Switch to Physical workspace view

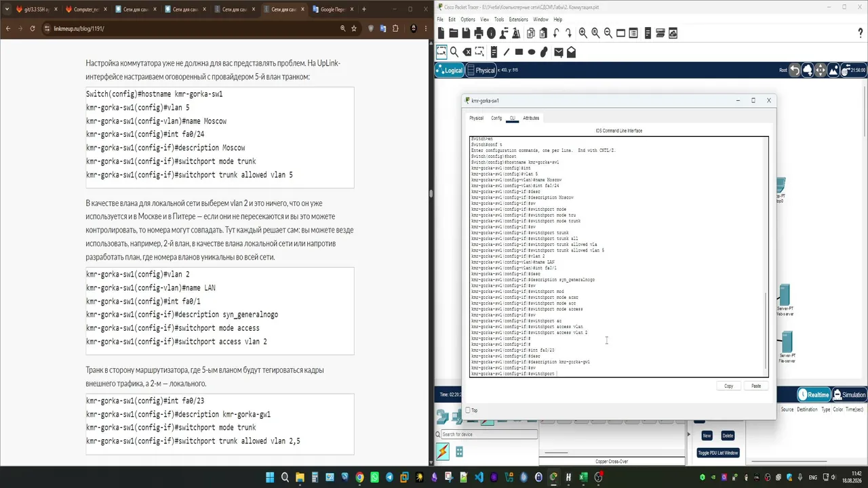click(x=481, y=70)
